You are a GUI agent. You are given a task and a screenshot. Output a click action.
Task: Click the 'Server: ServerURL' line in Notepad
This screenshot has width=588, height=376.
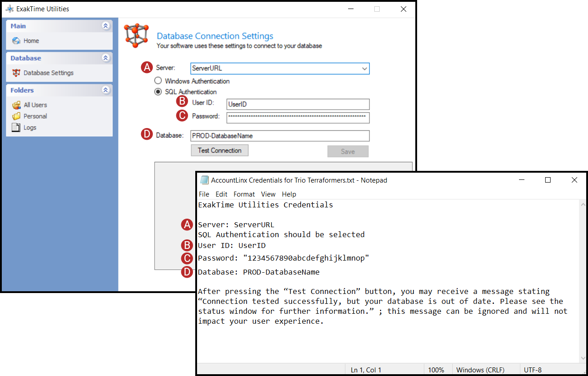(236, 225)
